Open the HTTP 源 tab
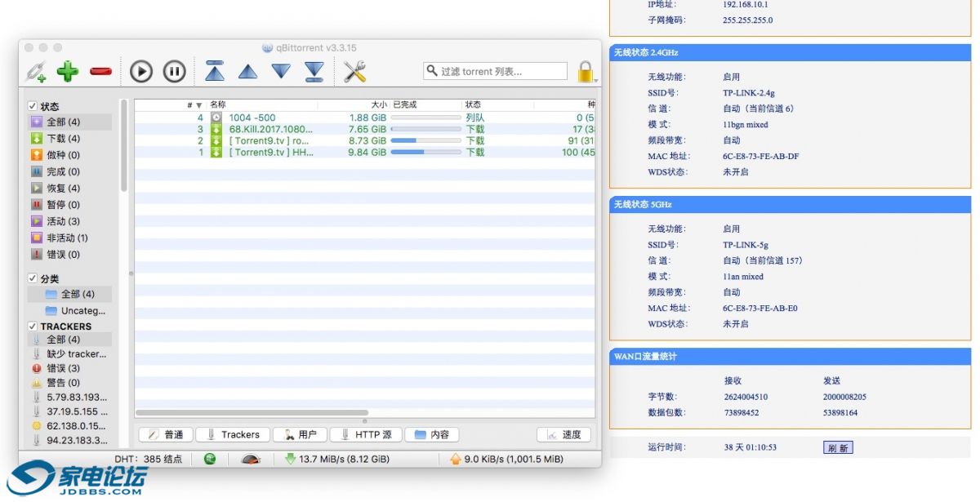The height and width of the screenshot is (502, 980). click(366, 434)
